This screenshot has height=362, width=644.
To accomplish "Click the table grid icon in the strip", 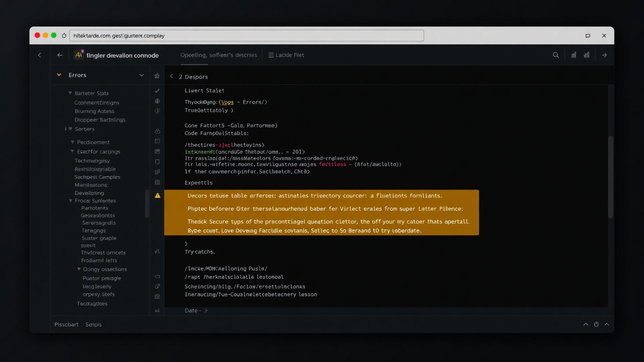I will (157, 182).
